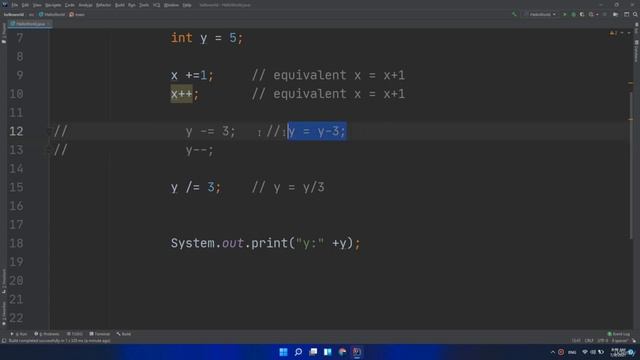
Task: Open the Project tool window sidebar tab
Action: click(x=4, y=33)
